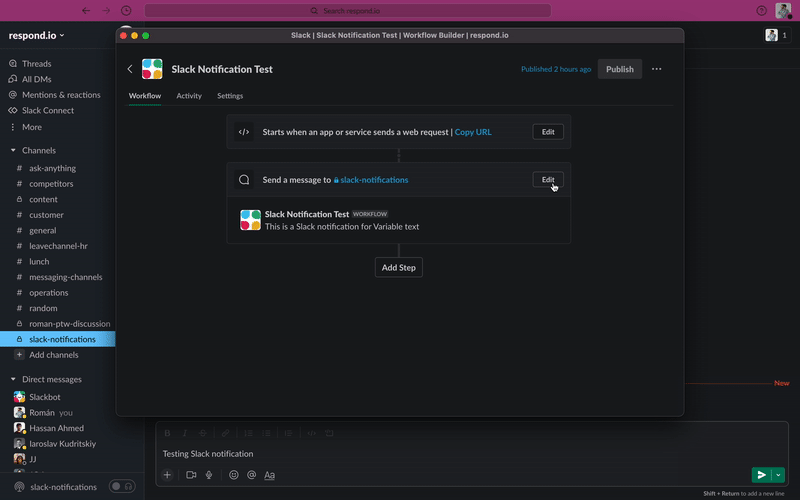The image size is (800, 500).
Task: Go back using the workflow builder back chevron
Action: pyautogui.click(x=130, y=69)
